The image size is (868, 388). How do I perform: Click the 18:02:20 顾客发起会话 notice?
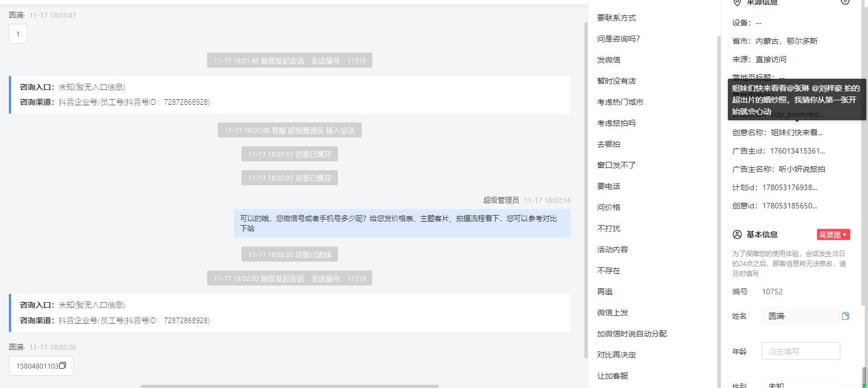[290, 278]
